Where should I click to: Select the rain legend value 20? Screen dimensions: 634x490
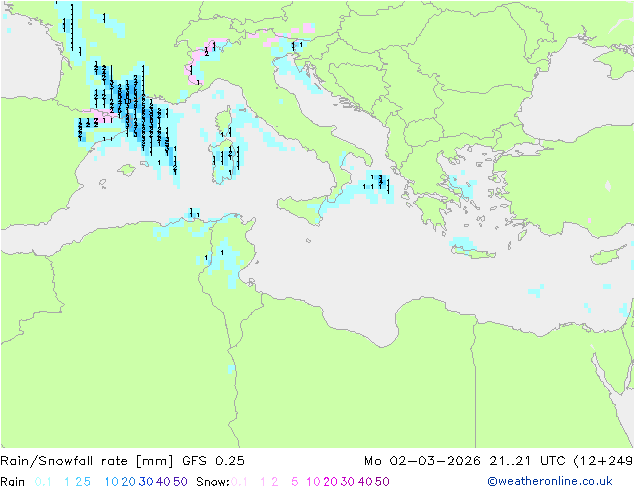128,482
